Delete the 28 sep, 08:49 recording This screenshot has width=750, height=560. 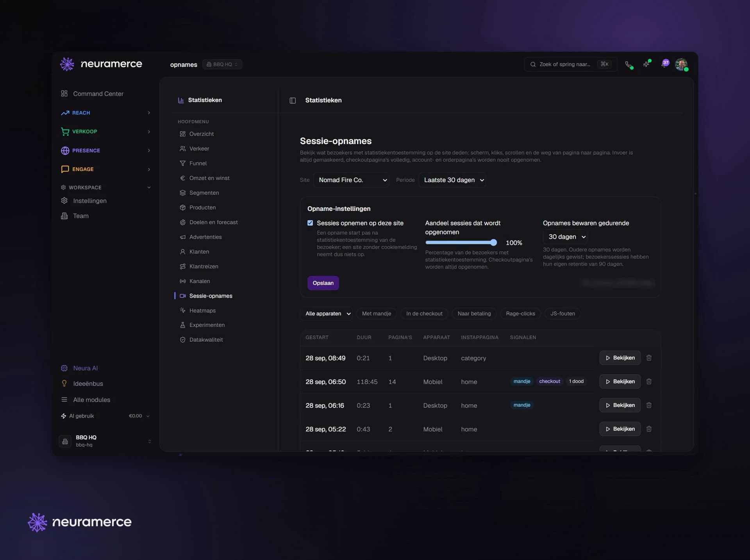[x=649, y=358]
